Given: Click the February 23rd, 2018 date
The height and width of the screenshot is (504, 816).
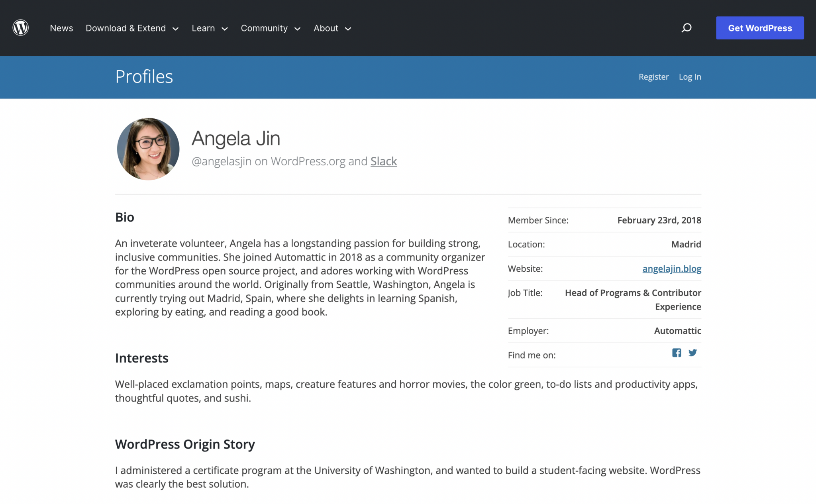Looking at the screenshot, I should point(659,220).
